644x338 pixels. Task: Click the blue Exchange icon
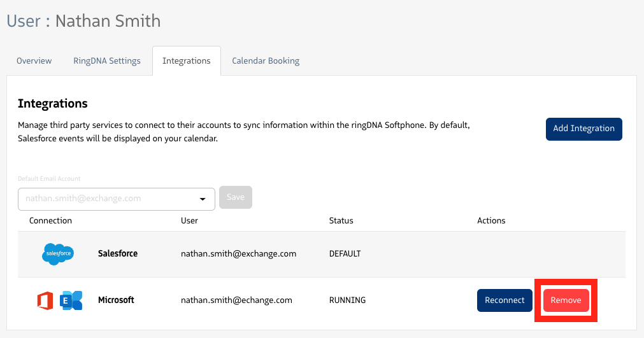pyautogui.click(x=71, y=300)
